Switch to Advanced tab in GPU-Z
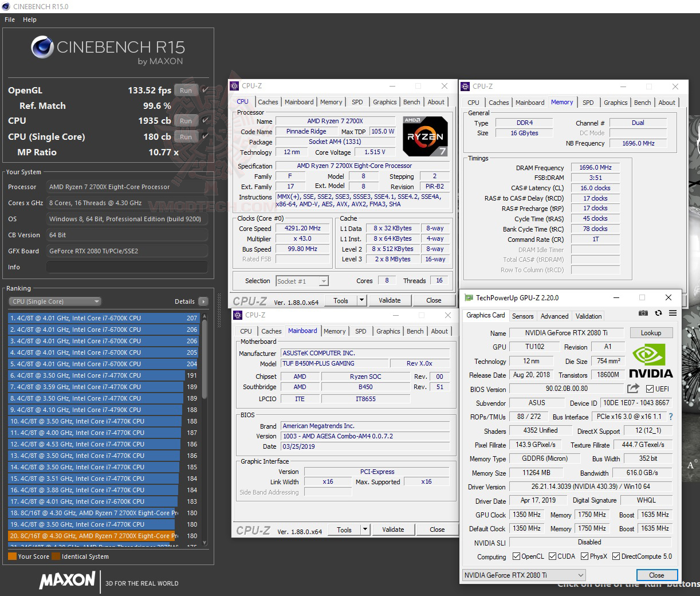 (x=555, y=316)
